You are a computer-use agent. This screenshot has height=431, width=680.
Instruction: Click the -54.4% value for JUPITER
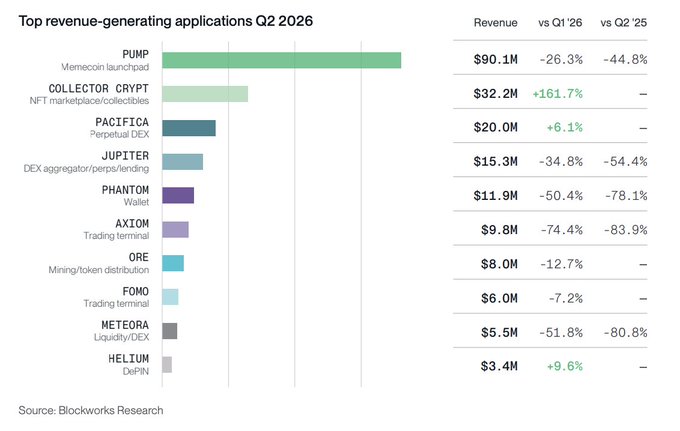tap(625, 162)
